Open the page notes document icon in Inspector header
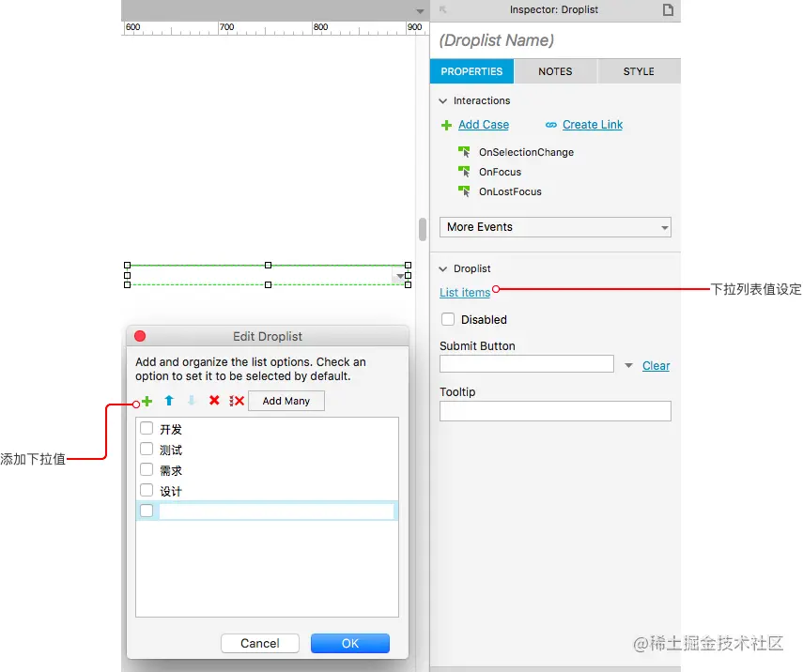The width and height of the screenshot is (803, 672). point(668,9)
